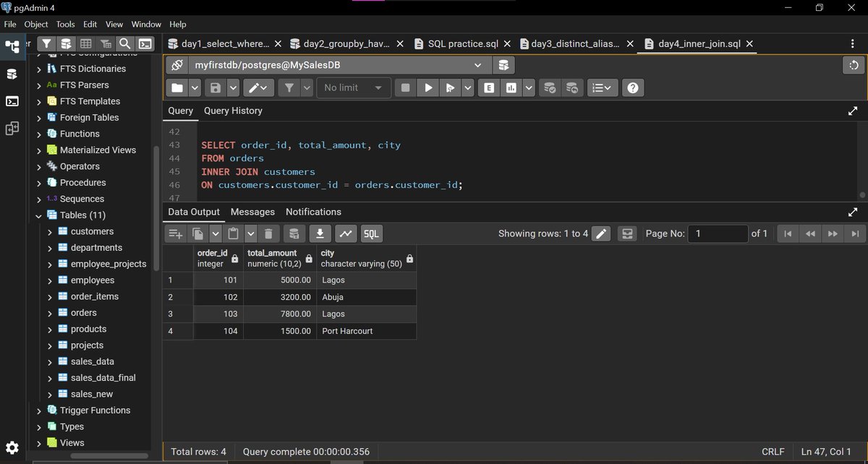The height and width of the screenshot is (464, 868).
Task: Expand the customers table node
Action: [50, 231]
